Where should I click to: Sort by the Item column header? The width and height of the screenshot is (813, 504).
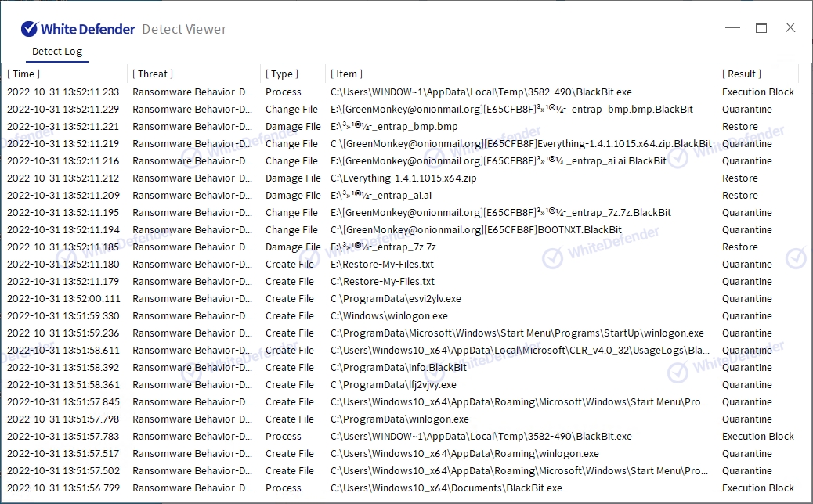(346, 74)
